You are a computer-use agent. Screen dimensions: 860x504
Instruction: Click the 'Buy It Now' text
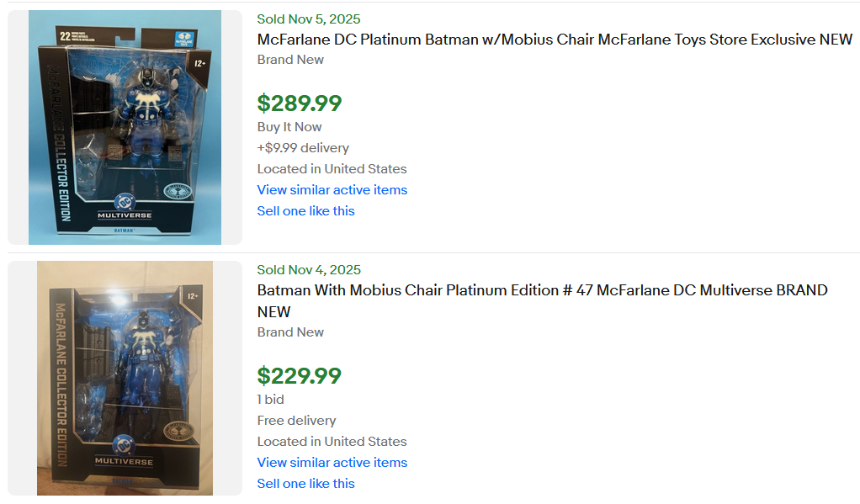[x=289, y=127]
